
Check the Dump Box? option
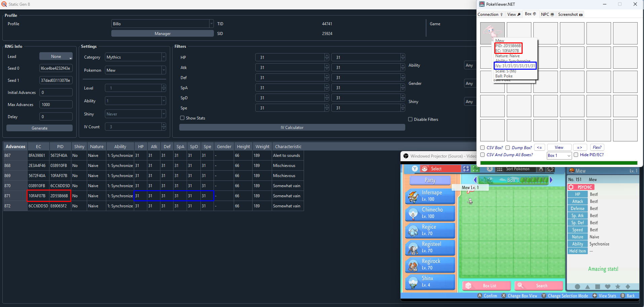508,147
